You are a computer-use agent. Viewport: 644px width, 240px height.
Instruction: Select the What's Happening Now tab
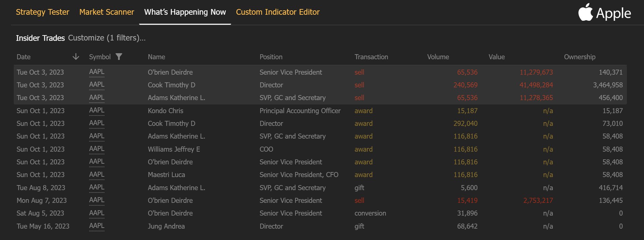(185, 12)
